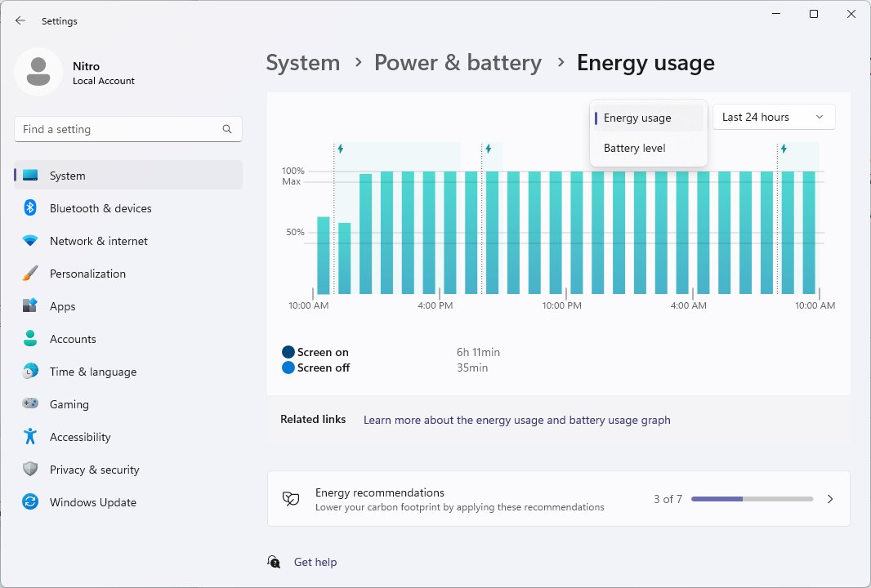Open Windows Update page
Screen dimensions: 871x588
point(128,502)
